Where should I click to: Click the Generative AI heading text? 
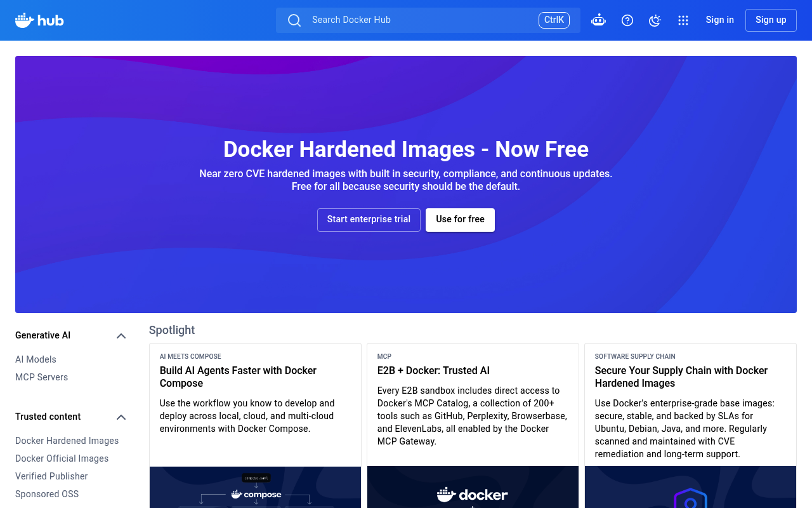(43, 335)
